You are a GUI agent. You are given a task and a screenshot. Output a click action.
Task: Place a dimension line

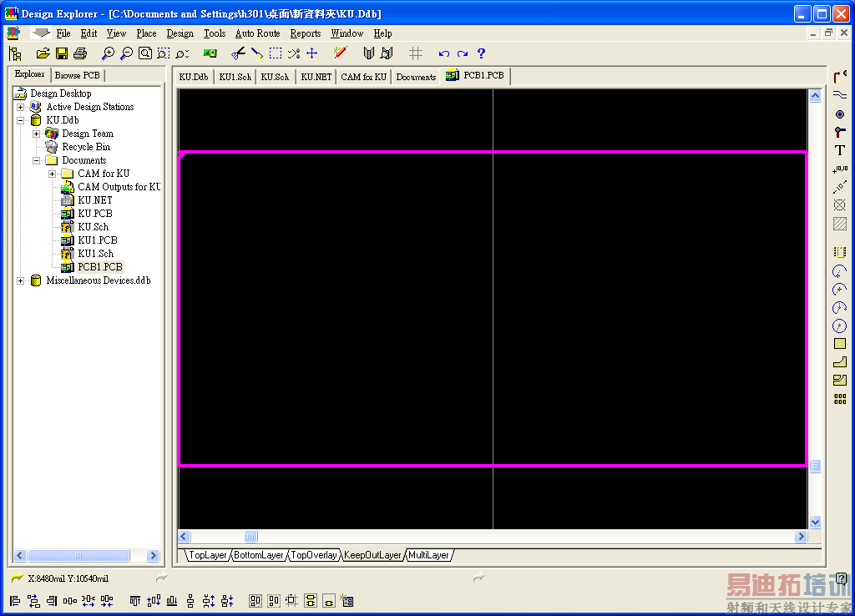(840, 187)
